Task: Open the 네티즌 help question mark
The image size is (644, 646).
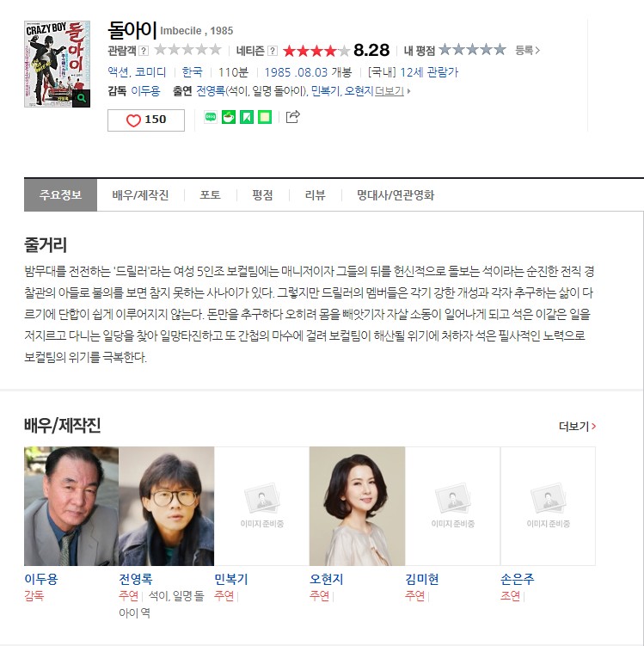Action: (273, 51)
